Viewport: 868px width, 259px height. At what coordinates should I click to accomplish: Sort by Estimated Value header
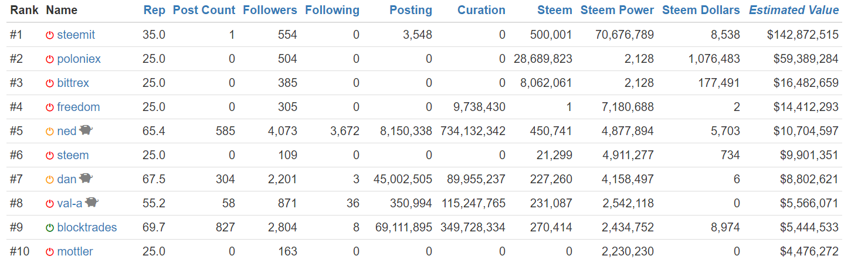(794, 10)
